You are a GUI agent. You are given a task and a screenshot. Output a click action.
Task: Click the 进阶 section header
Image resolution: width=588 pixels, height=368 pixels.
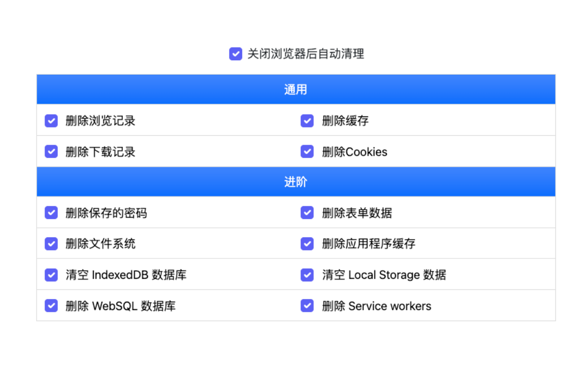point(295,182)
